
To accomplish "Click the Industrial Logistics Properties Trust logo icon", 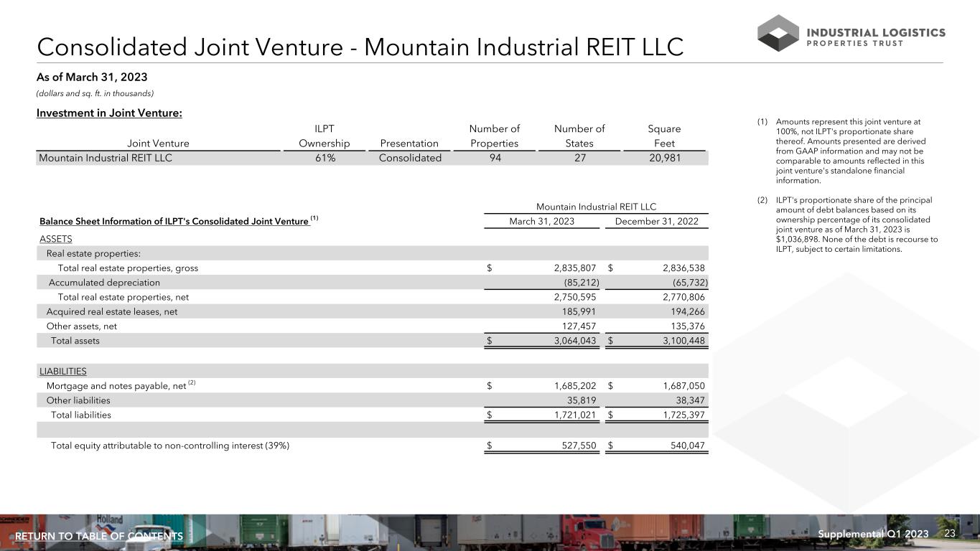I will (x=778, y=33).
